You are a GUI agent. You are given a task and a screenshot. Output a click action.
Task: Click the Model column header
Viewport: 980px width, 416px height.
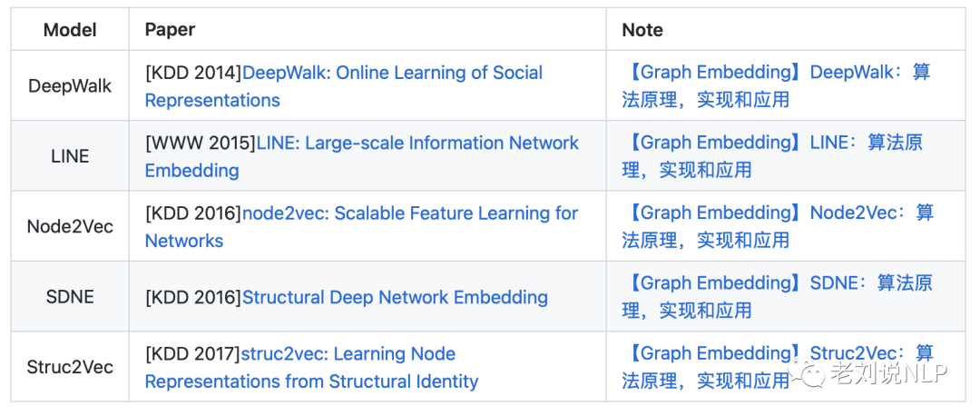coord(70,30)
